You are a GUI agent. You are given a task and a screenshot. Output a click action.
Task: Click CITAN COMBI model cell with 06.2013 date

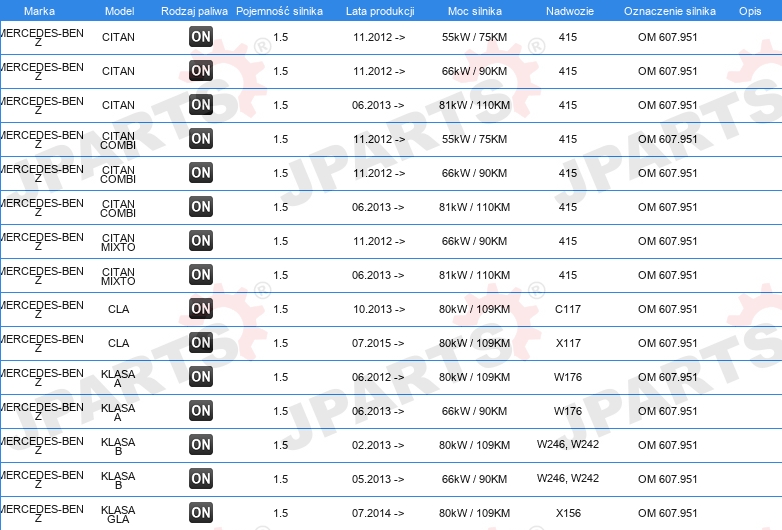[118, 208]
